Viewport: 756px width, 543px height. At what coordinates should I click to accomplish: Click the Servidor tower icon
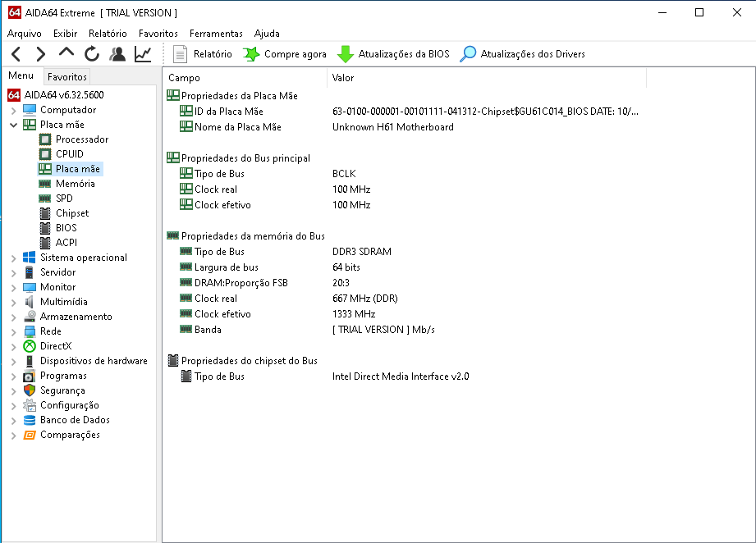[30, 272]
